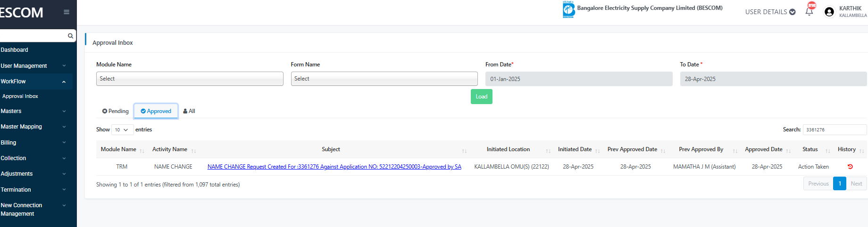This screenshot has width=868, height=227.
Task: Focus the sidebar search input
Action: pos(33,36)
